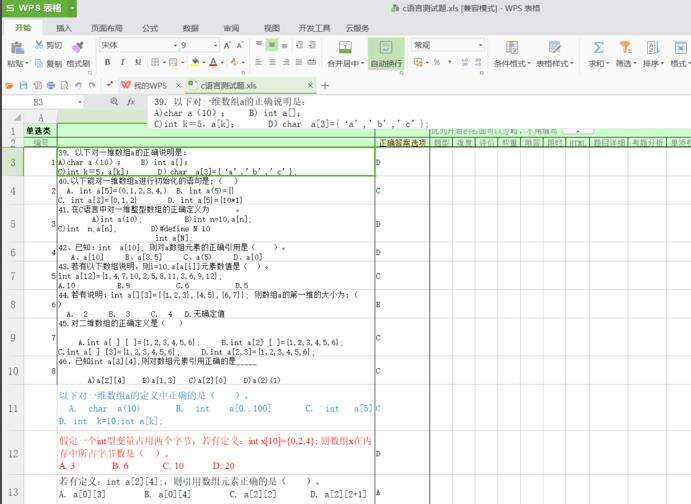Align cell text to the left
Viewport: 691px width, 504px height.
259,63
